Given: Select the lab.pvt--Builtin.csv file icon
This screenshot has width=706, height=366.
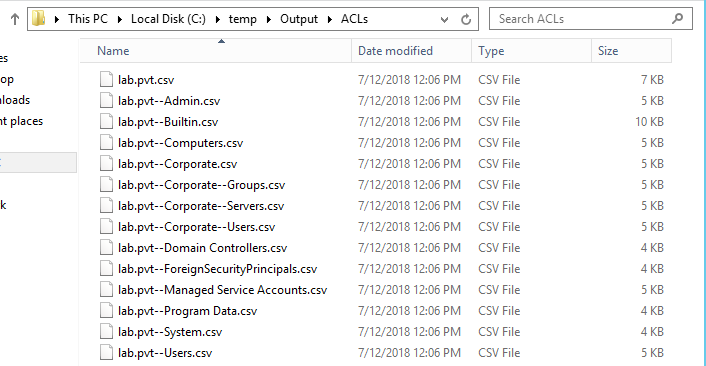Looking at the screenshot, I should (106, 122).
